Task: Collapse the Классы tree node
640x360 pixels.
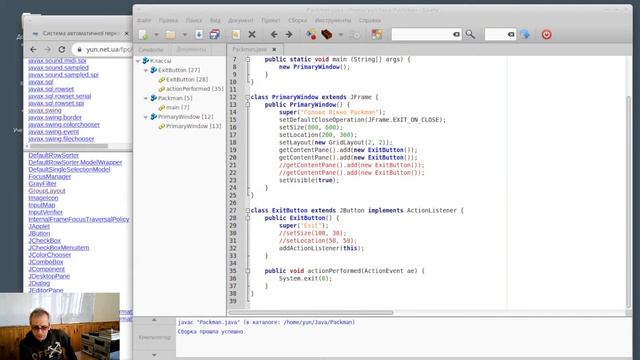Action: 138,61
